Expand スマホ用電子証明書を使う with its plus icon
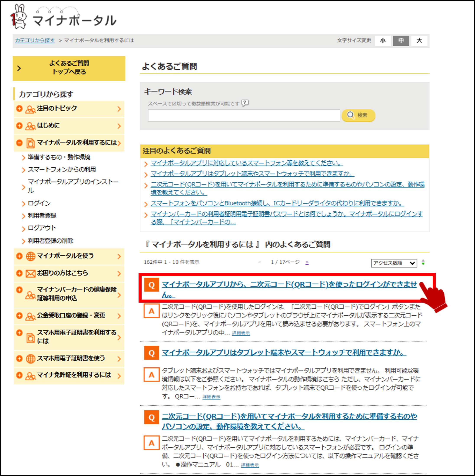475x476 pixels. (x=19, y=358)
